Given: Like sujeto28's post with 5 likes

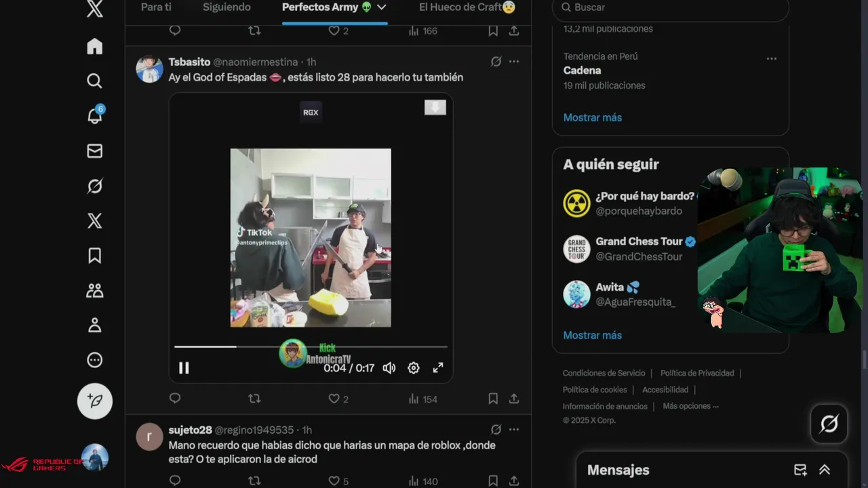Looking at the screenshot, I should click(338, 481).
